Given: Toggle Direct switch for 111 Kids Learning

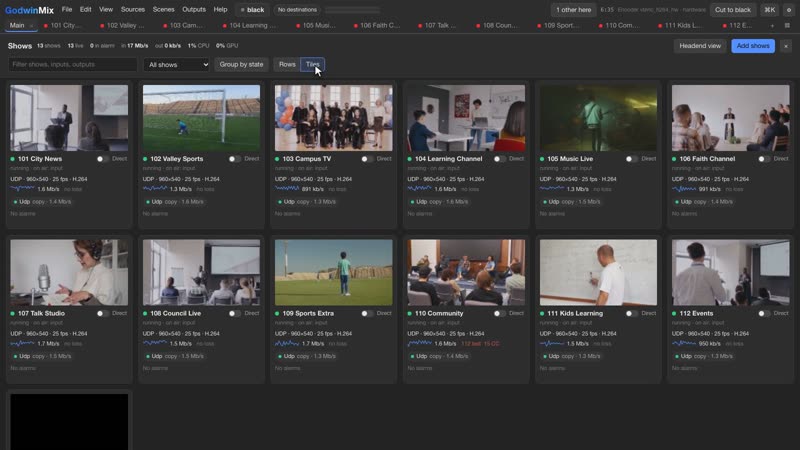Looking at the screenshot, I should point(632,313).
